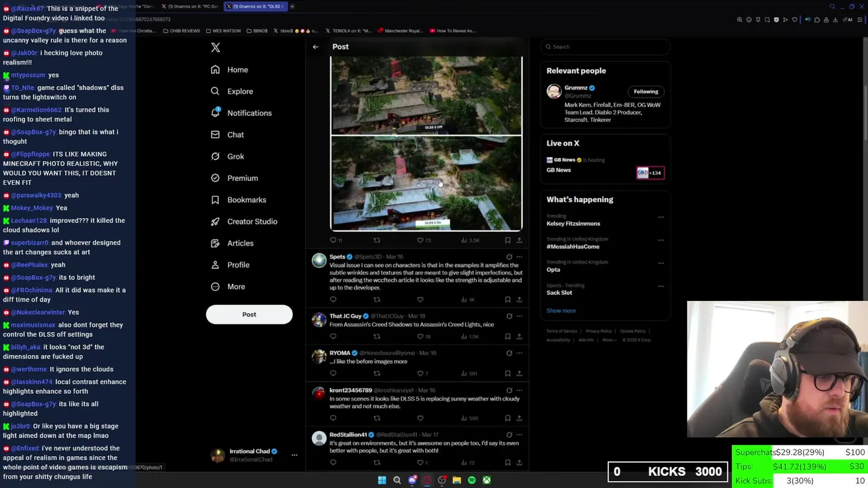This screenshot has width=868, height=488.
Task: Switch to 'Grummz on X: PC Ga...' browser tab
Action: point(189,6)
